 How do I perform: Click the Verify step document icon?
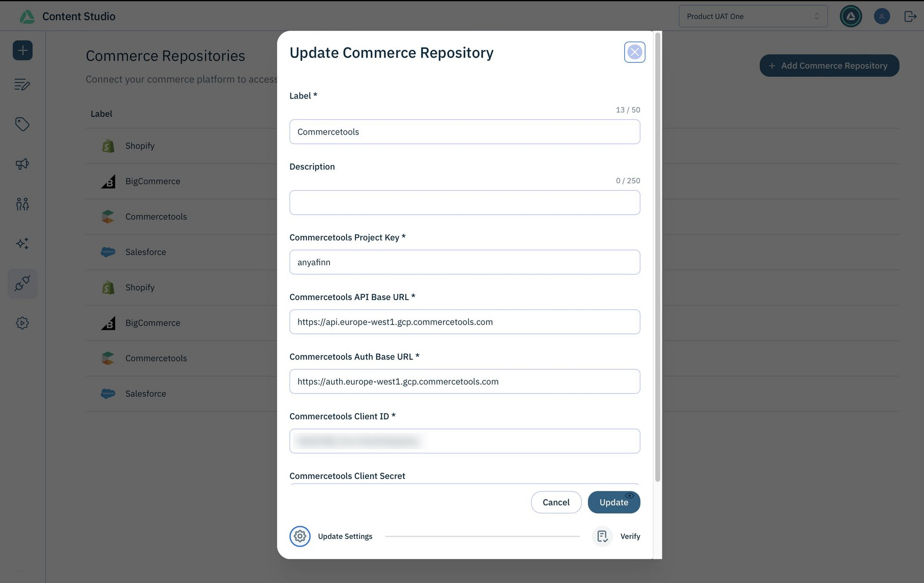(x=603, y=536)
